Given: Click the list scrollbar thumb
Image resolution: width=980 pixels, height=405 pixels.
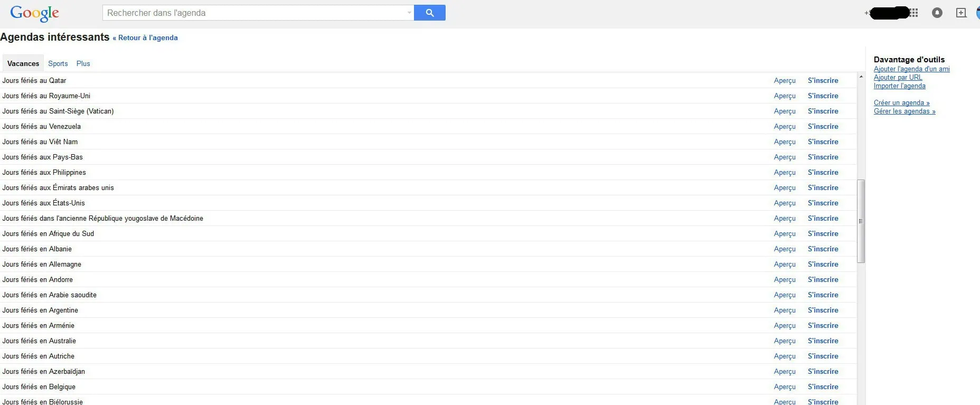Looking at the screenshot, I should pyautogui.click(x=861, y=221).
